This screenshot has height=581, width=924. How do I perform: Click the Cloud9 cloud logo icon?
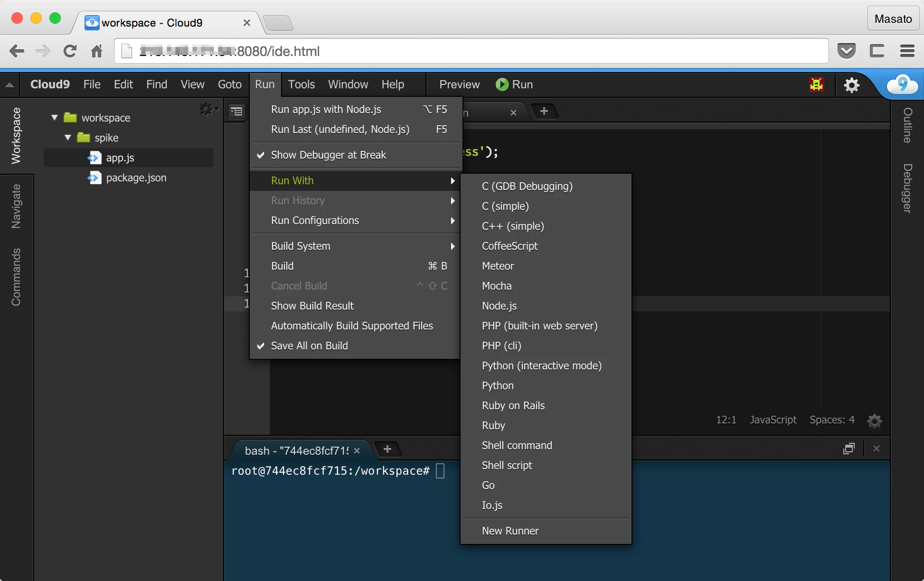(x=902, y=84)
